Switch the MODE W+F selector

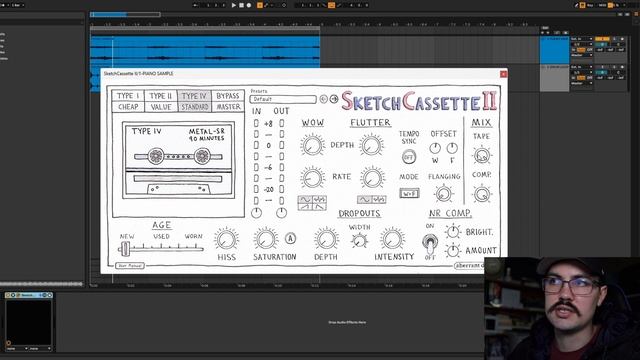click(x=409, y=193)
